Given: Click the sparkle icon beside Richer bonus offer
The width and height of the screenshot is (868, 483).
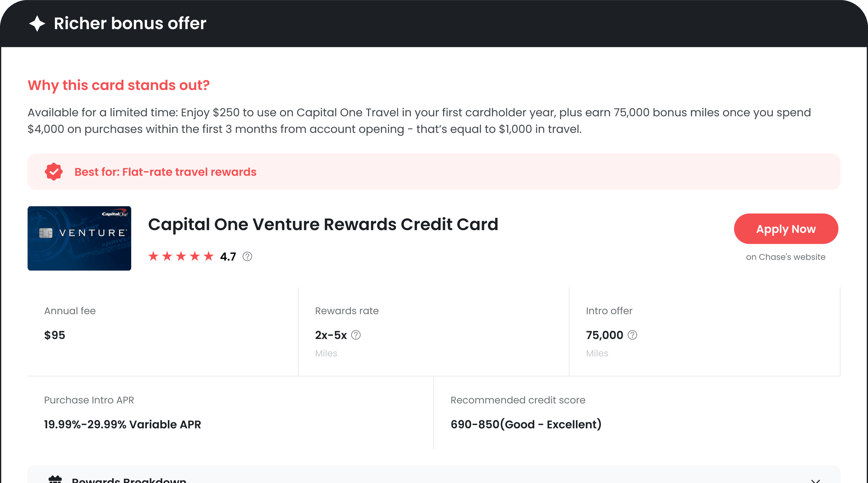Looking at the screenshot, I should pyautogui.click(x=37, y=24).
